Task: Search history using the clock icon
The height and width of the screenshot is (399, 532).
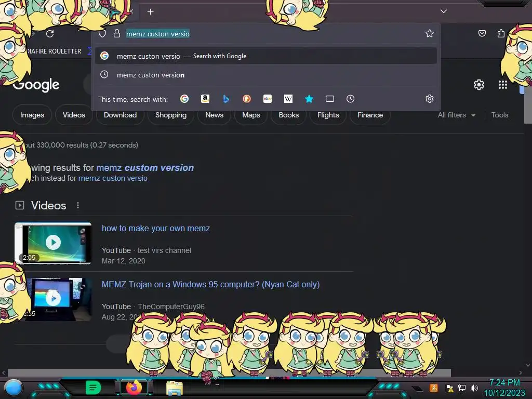Action: coord(351,99)
